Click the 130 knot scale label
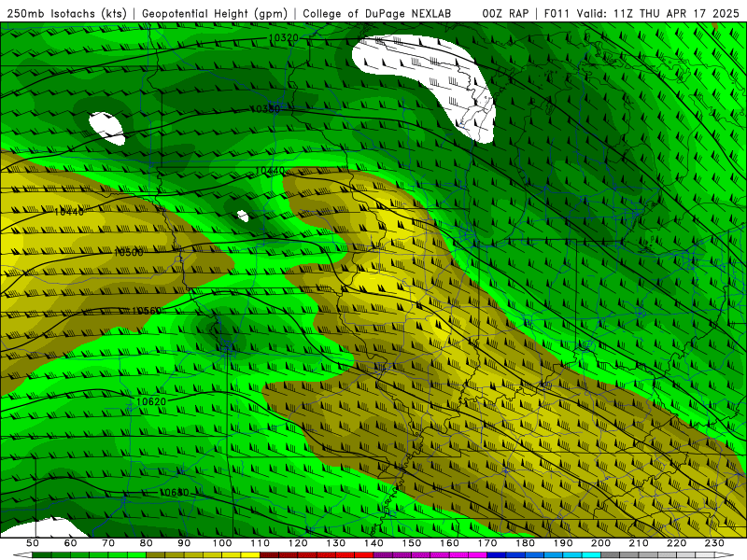Screen dimensions: 747x560 (336, 543)
